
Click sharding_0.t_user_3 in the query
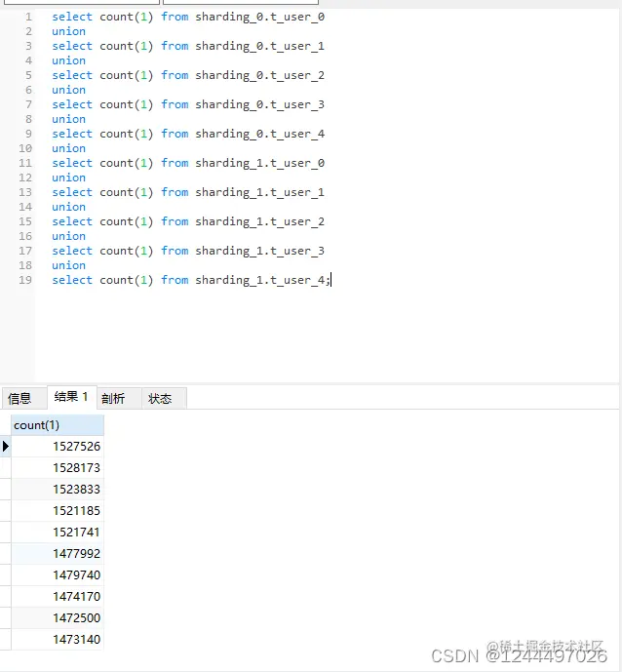click(259, 104)
